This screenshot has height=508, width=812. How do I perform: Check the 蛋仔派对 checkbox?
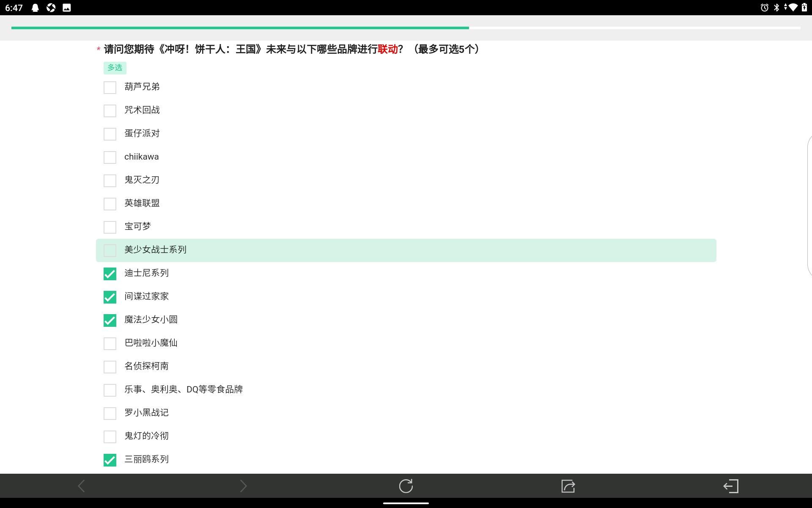pos(110,134)
